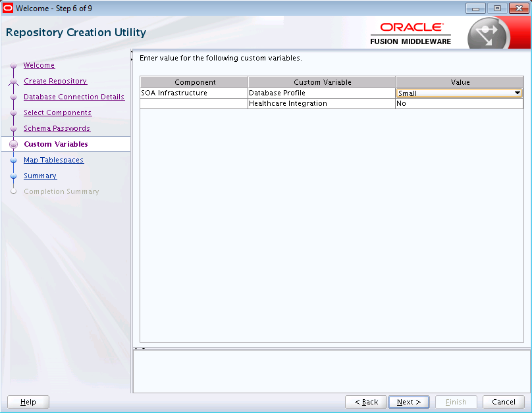Cancel the Repository Creation Utility
This screenshot has height=413, width=532.
(504, 402)
